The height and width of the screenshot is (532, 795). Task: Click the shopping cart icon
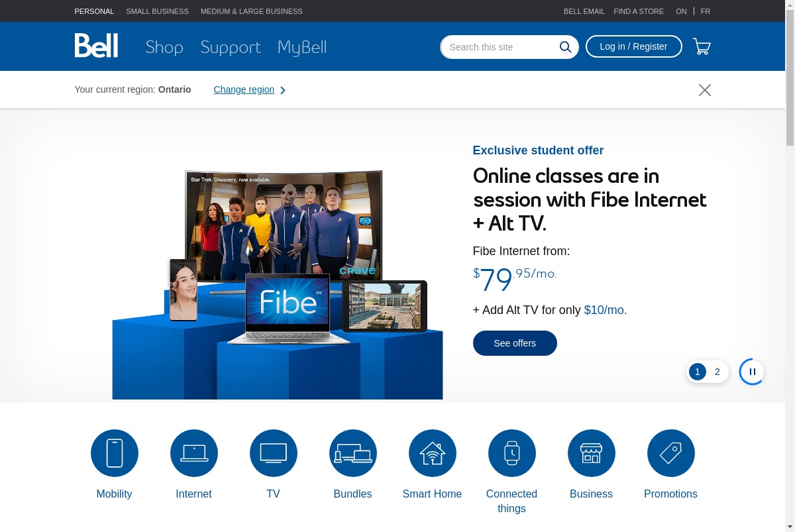[702, 46]
